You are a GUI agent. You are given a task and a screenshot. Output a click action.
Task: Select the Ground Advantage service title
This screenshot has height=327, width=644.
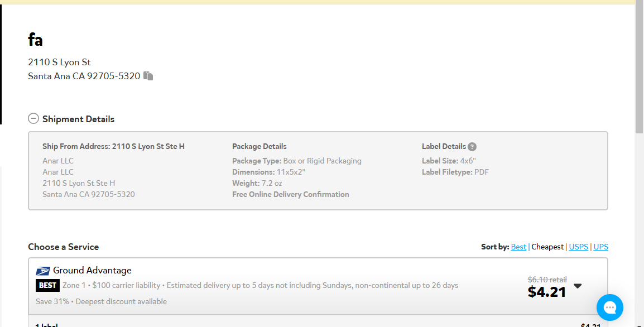click(x=92, y=270)
